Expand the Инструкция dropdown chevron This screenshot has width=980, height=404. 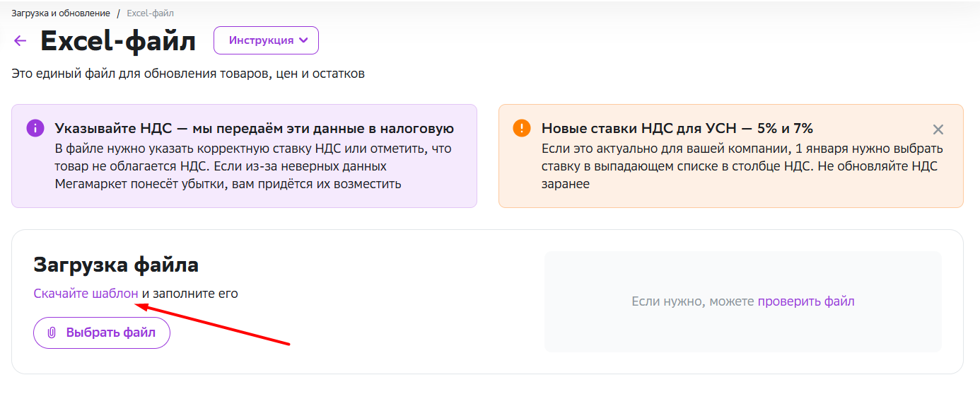click(304, 40)
